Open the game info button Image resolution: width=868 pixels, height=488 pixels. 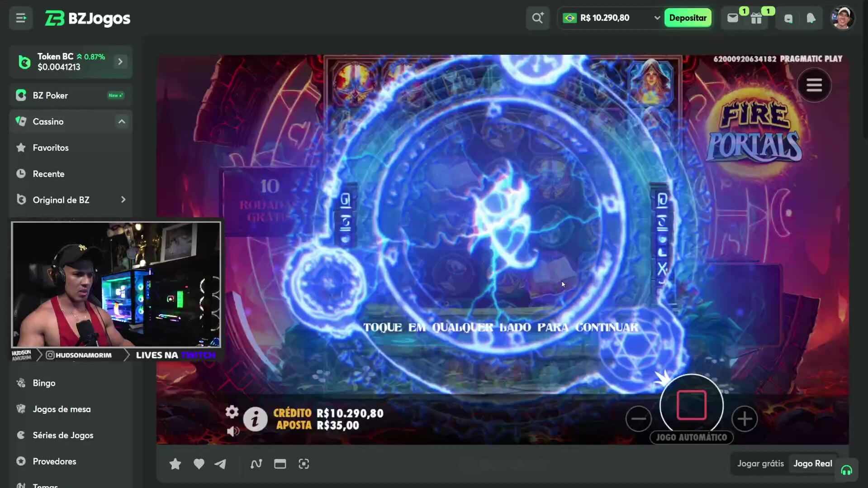tap(255, 419)
